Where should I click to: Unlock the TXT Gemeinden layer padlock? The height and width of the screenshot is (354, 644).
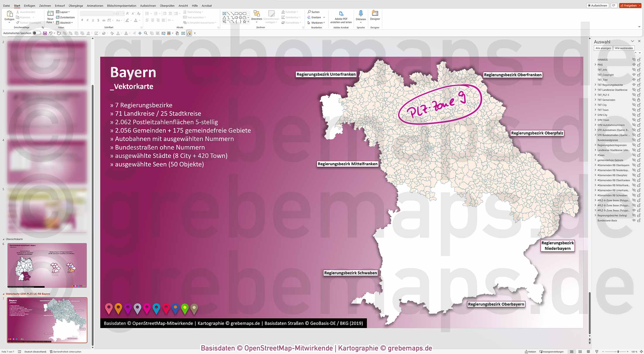click(638, 100)
